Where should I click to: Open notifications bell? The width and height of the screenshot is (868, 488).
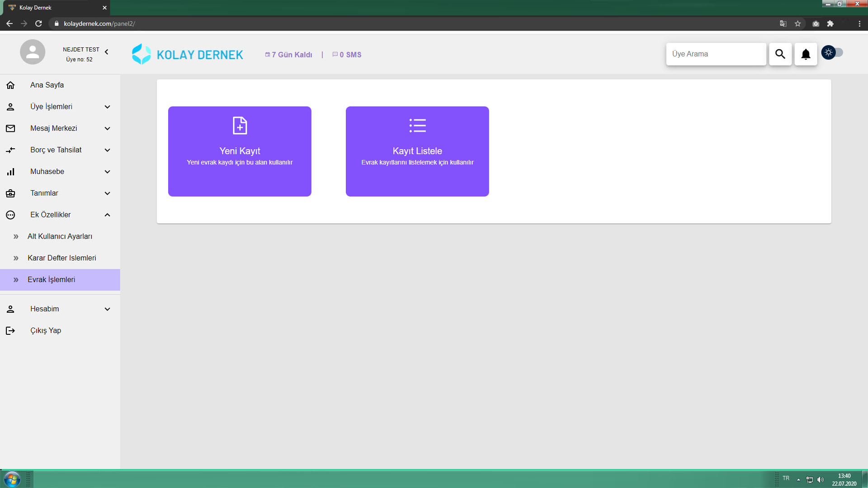(806, 54)
